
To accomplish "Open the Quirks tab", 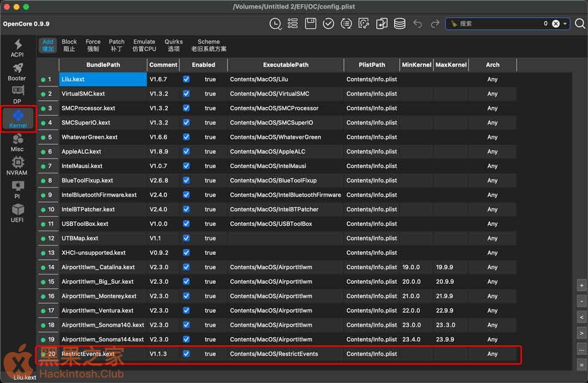I will (x=174, y=45).
